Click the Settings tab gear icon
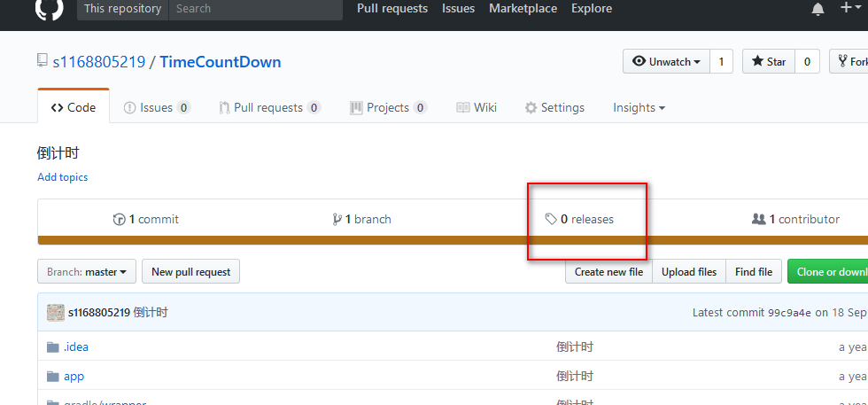The image size is (868, 405). point(531,107)
